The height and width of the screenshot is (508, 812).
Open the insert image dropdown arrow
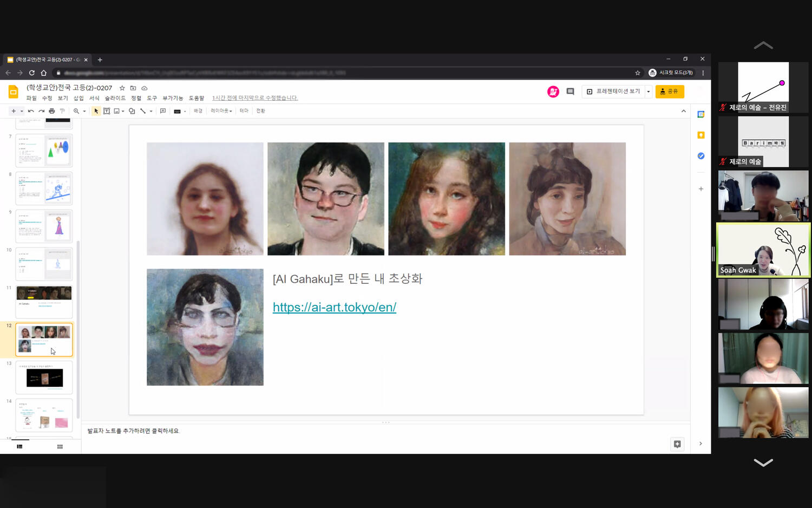coord(123,111)
